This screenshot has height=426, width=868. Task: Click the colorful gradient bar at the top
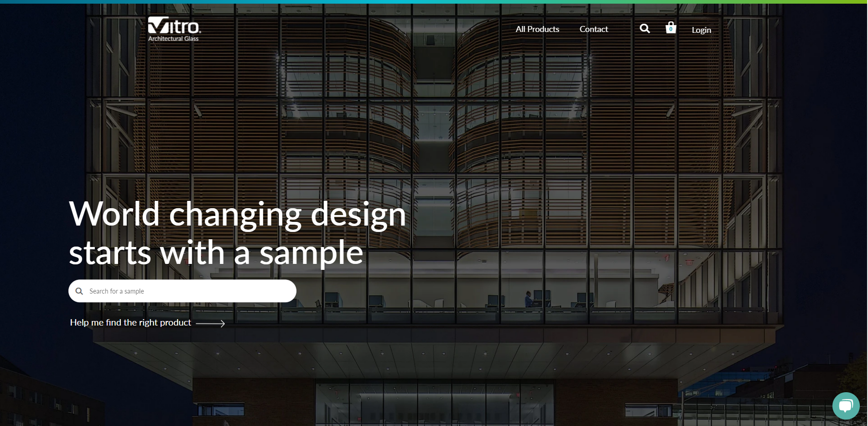[x=433, y=2]
